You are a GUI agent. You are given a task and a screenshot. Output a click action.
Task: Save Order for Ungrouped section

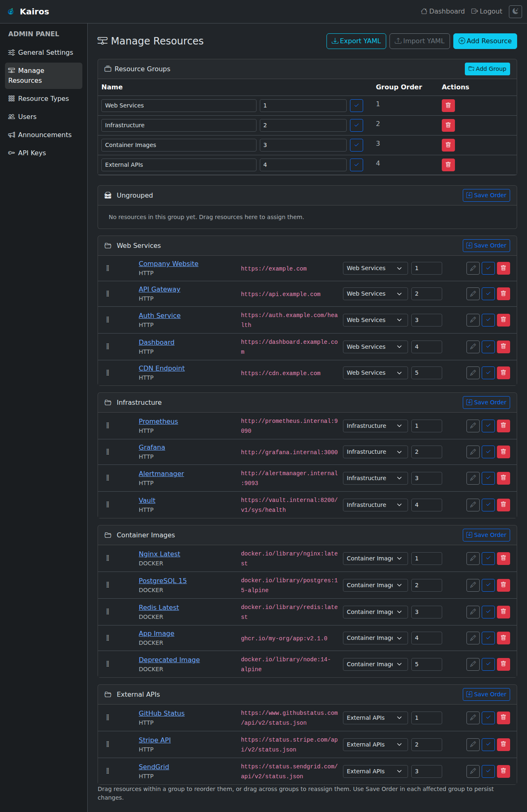point(486,195)
